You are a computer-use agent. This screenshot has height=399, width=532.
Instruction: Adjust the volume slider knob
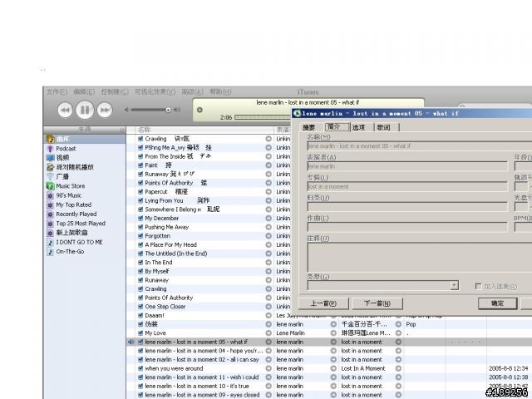168,110
